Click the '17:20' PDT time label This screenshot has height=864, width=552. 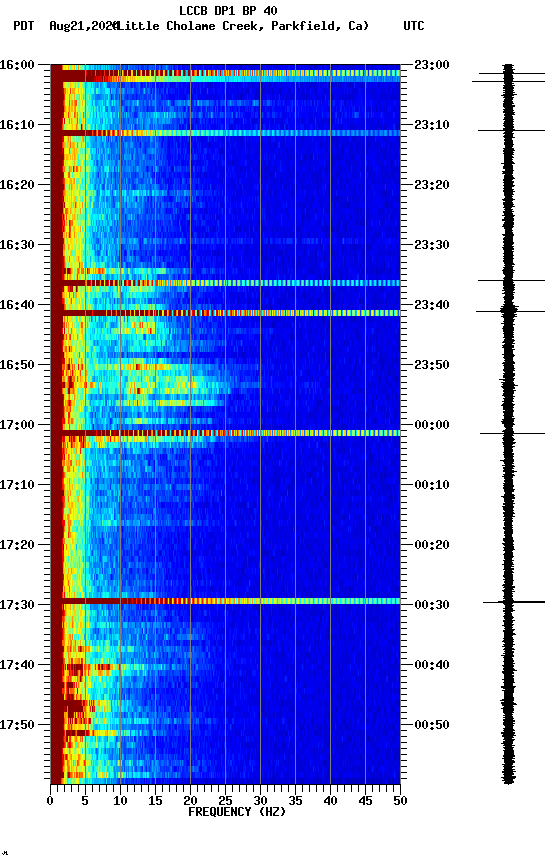pos(17,545)
